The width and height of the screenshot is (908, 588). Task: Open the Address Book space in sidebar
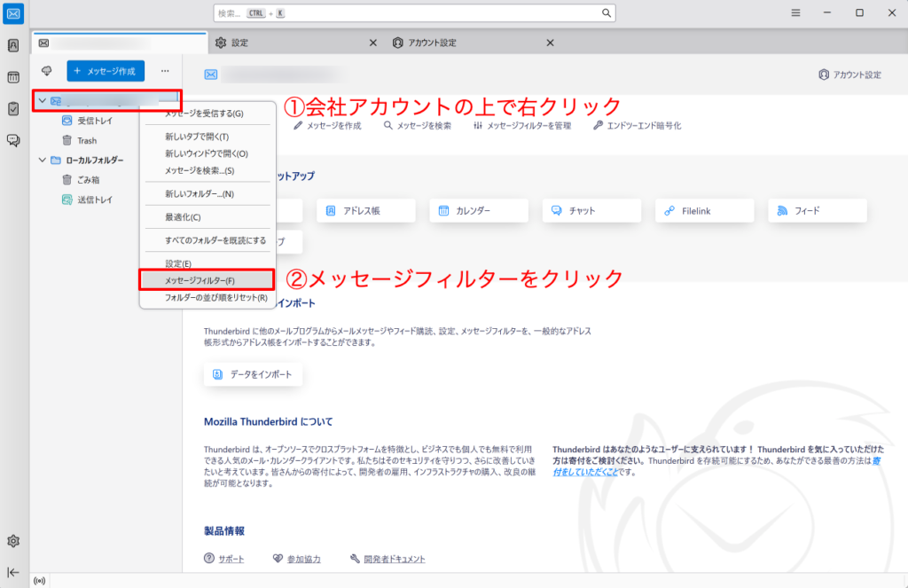click(x=13, y=45)
